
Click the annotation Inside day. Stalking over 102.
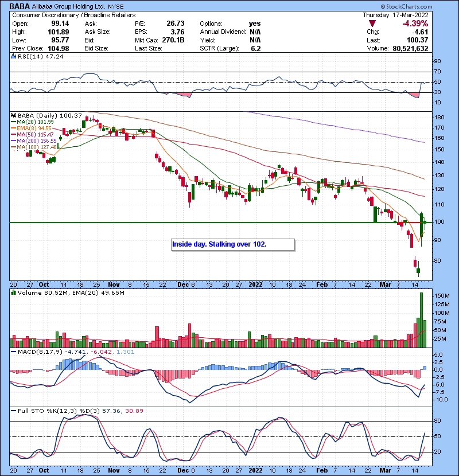click(x=233, y=245)
